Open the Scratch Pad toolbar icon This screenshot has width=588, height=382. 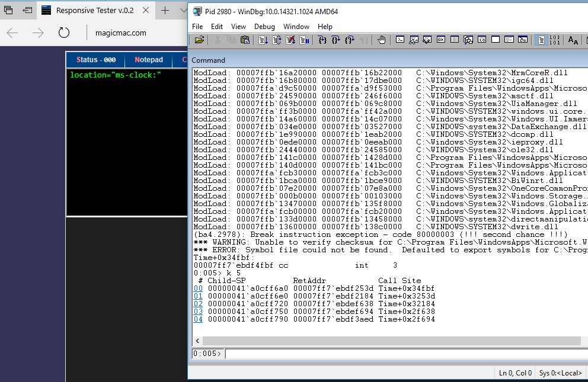coord(496,40)
